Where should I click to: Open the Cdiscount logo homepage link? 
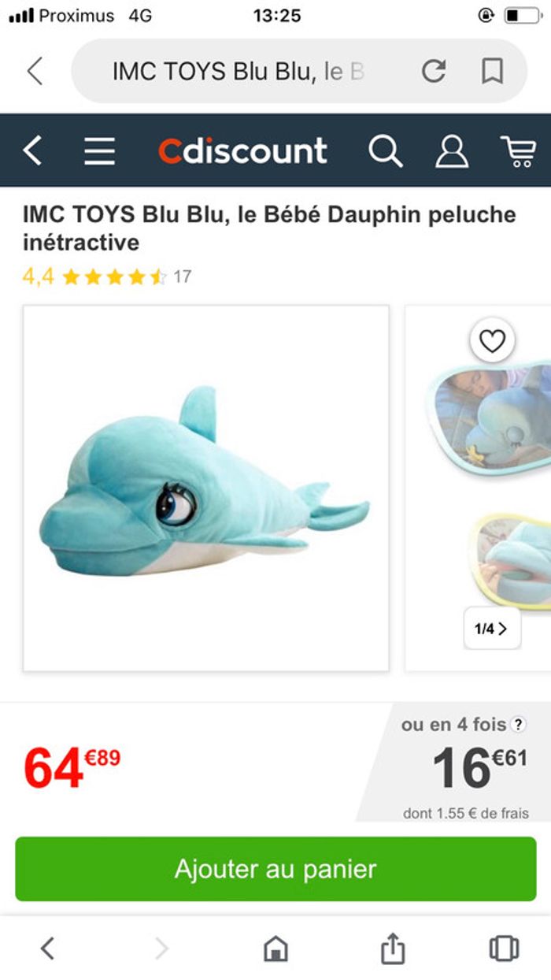click(242, 150)
